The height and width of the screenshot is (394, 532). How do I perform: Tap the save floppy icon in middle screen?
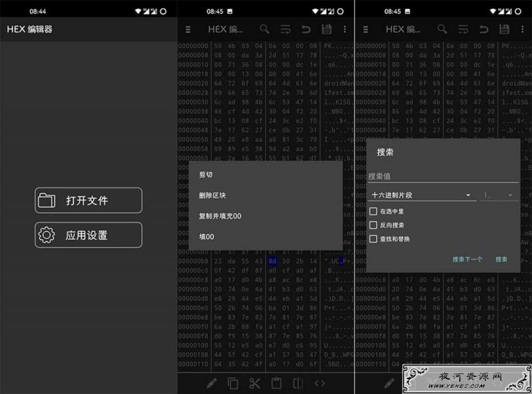click(326, 29)
